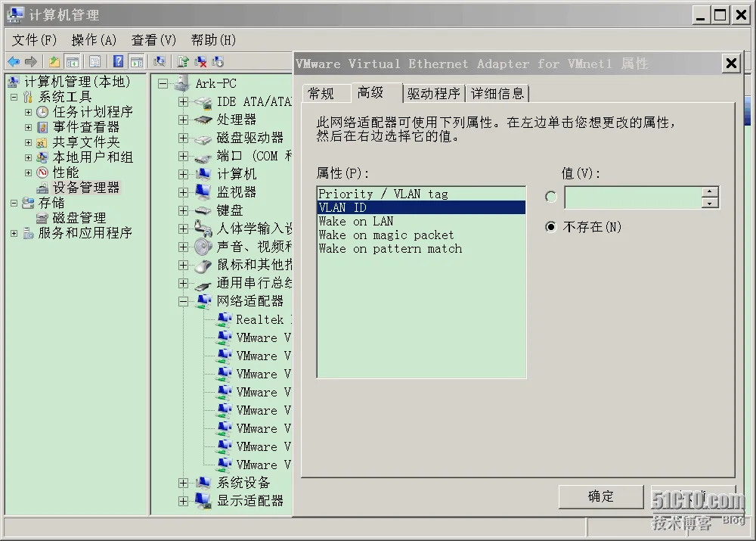Toggle the show/hide action pane icon

pyautogui.click(x=137, y=62)
